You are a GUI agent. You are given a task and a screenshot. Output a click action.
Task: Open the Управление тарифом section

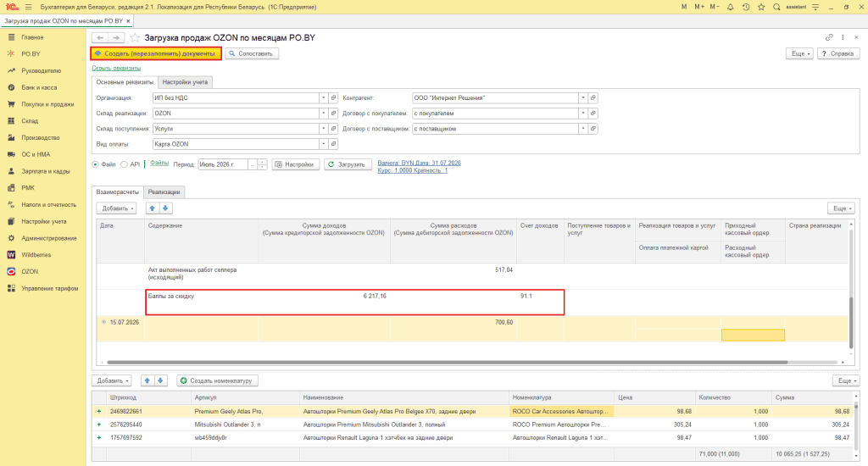click(49, 288)
